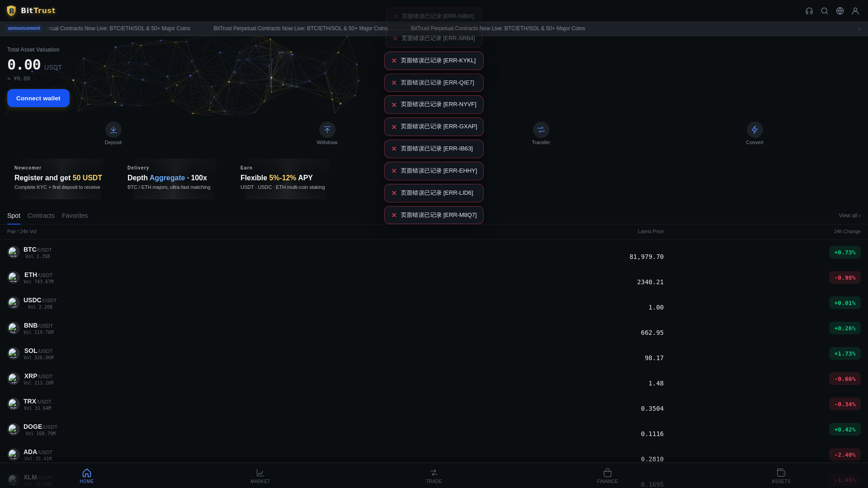Click the ADA coin icon

click(14, 455)
